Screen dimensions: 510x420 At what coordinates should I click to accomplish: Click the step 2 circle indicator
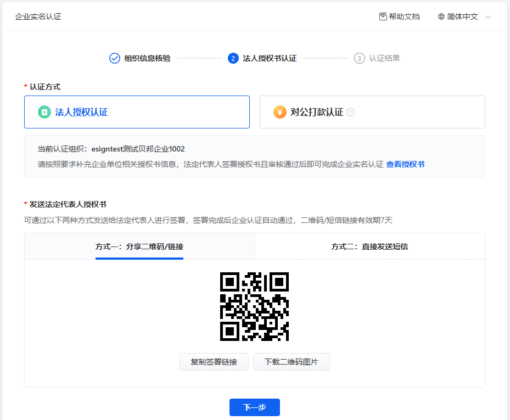tap(233, 58)
